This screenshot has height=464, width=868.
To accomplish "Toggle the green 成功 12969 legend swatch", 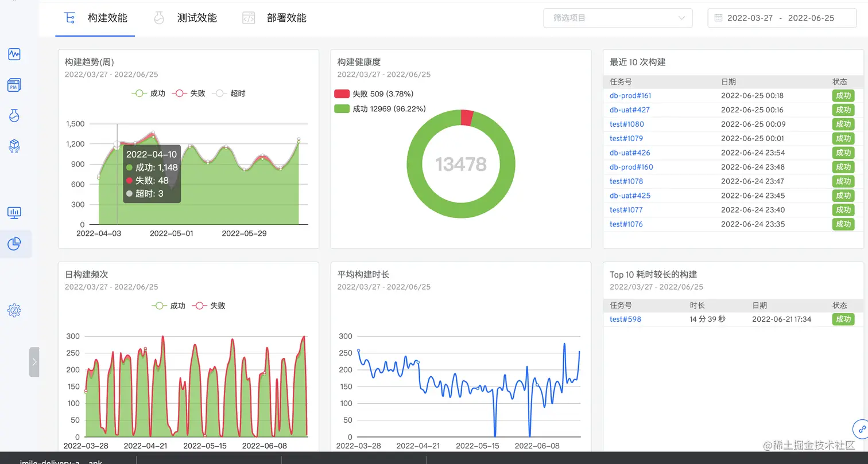I will 342,108.
